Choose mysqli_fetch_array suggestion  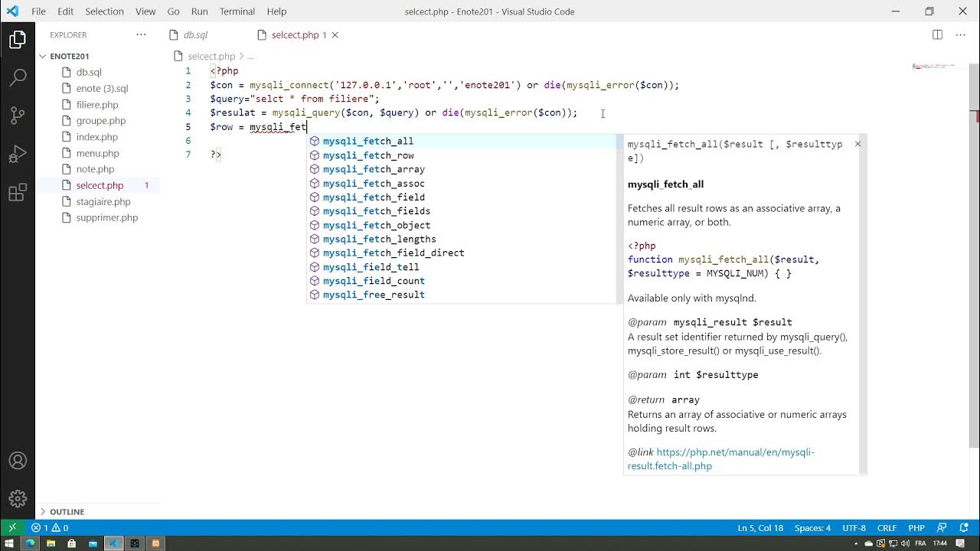click(x=462, y=169)
